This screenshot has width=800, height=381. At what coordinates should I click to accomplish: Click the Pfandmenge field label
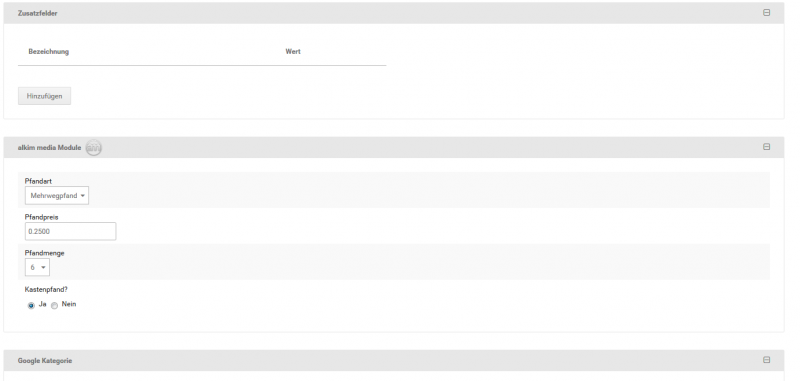pyautogui.click(x=44, y=253)
